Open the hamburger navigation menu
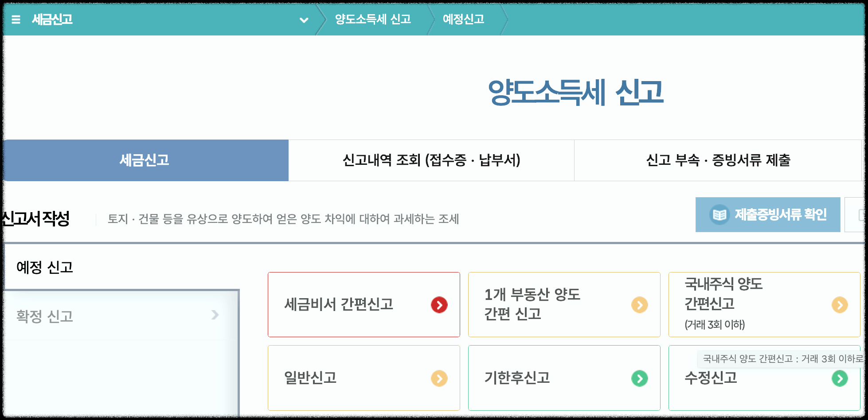Viewport: 868px width, 420px height. click(x=16, y=19)
